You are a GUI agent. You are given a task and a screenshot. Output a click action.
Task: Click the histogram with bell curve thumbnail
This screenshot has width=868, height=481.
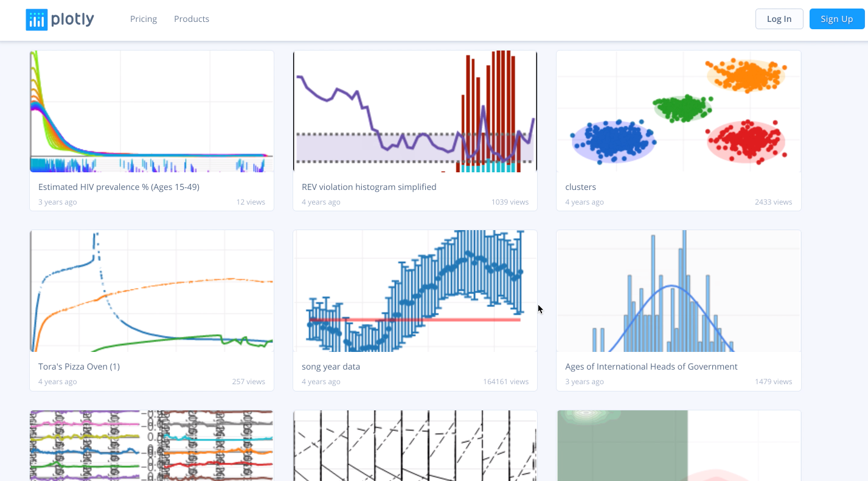click(678, 290)
